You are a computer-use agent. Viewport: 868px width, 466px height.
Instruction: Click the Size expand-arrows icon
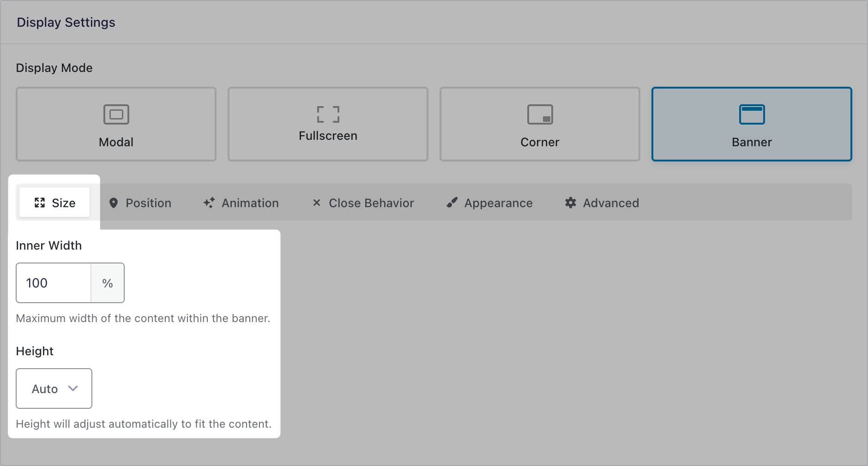[x=40, y=203]
